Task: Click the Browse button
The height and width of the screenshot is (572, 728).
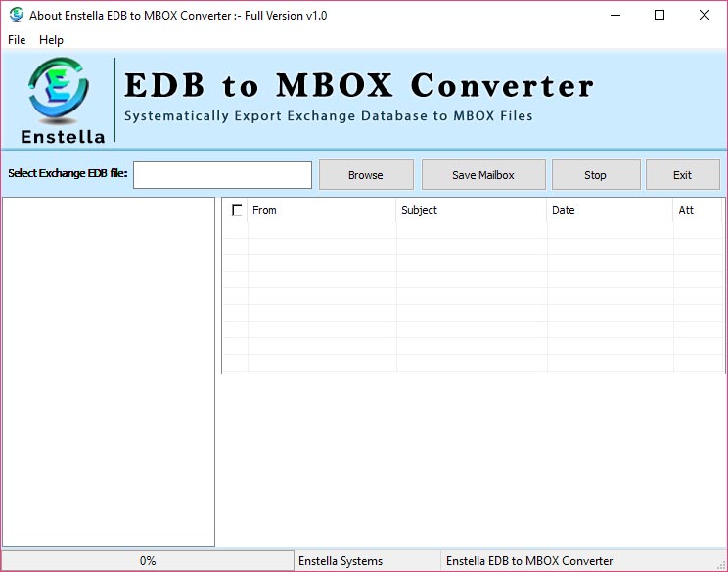Action: click(365, 175)
